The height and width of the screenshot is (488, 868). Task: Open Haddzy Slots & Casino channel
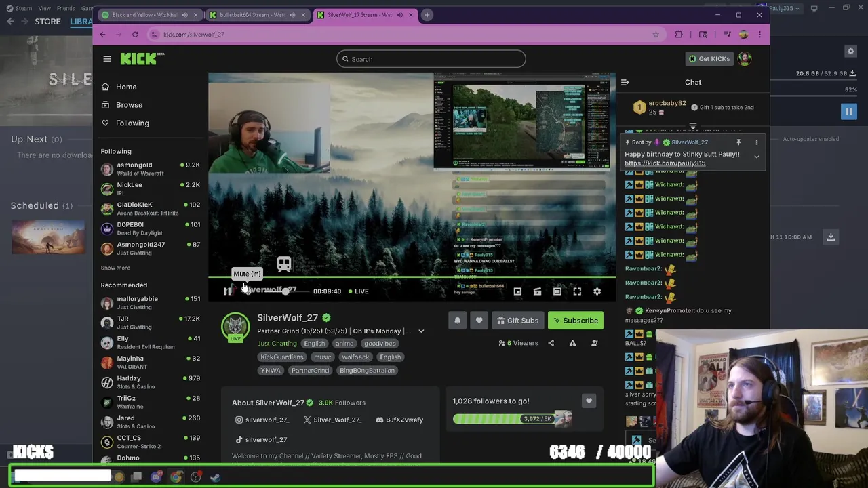150,382
